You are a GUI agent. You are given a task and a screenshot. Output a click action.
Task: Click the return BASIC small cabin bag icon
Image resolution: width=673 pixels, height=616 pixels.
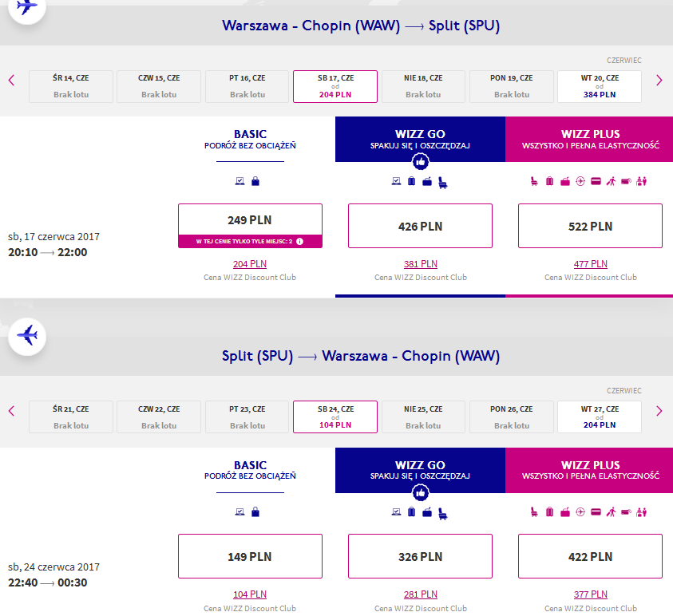coord(255,511)
